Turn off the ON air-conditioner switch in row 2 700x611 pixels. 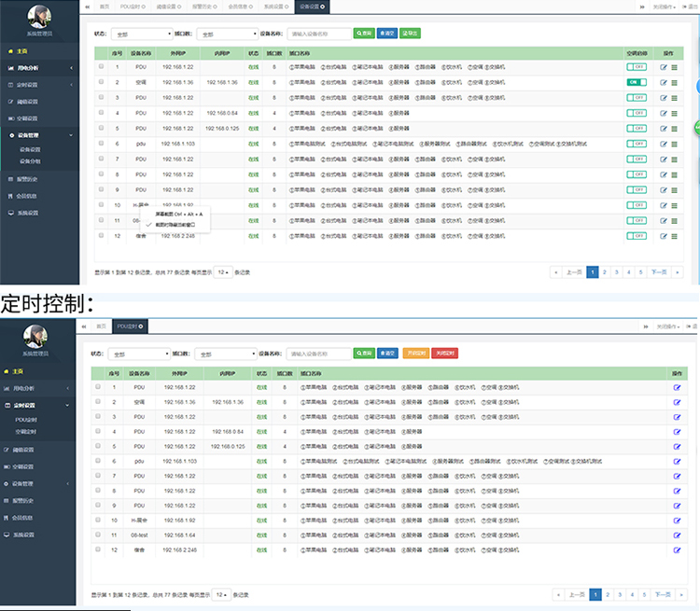tap(637, 82)
